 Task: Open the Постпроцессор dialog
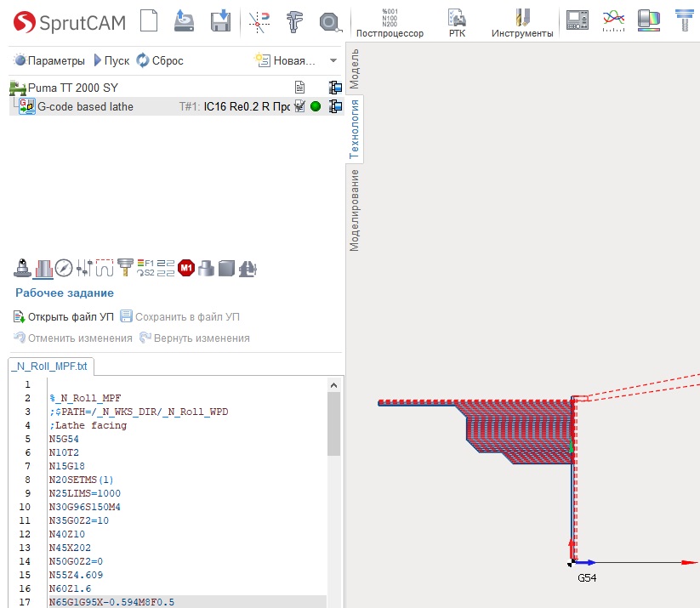click(390, 23)
